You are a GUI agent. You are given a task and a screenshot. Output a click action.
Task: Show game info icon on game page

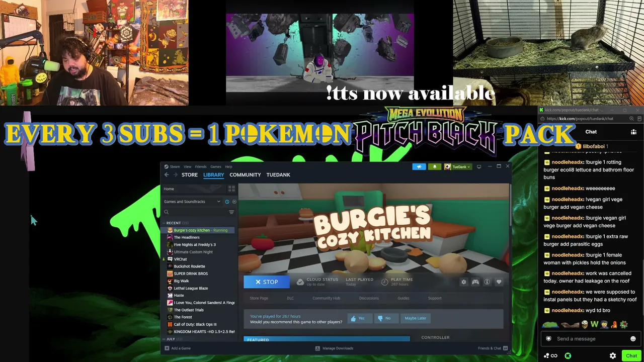487,282
